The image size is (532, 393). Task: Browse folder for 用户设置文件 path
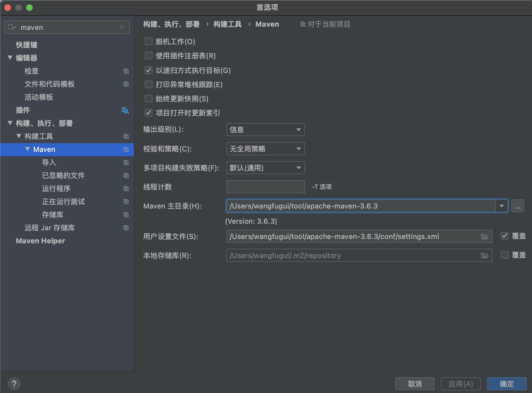[484, 237]
